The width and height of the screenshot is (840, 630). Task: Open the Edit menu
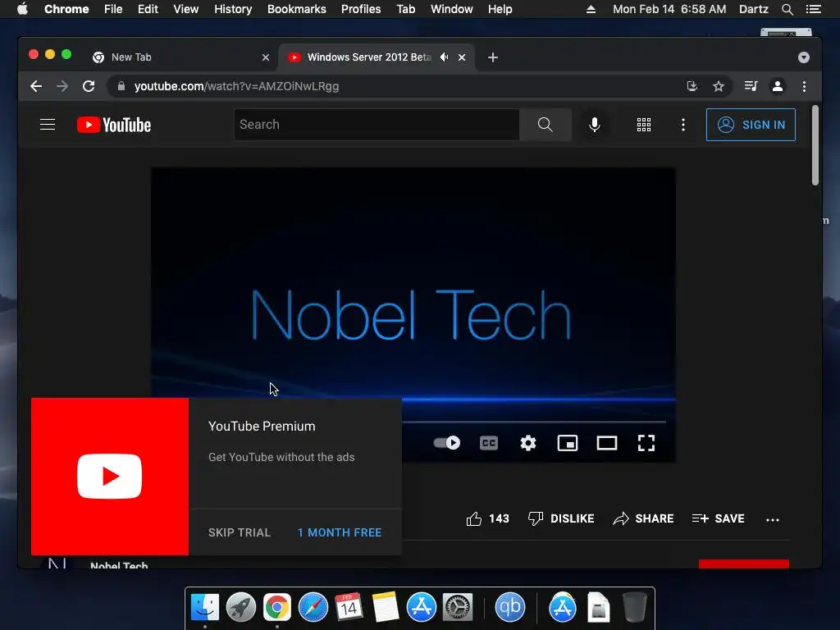click(x=148, y=9)
